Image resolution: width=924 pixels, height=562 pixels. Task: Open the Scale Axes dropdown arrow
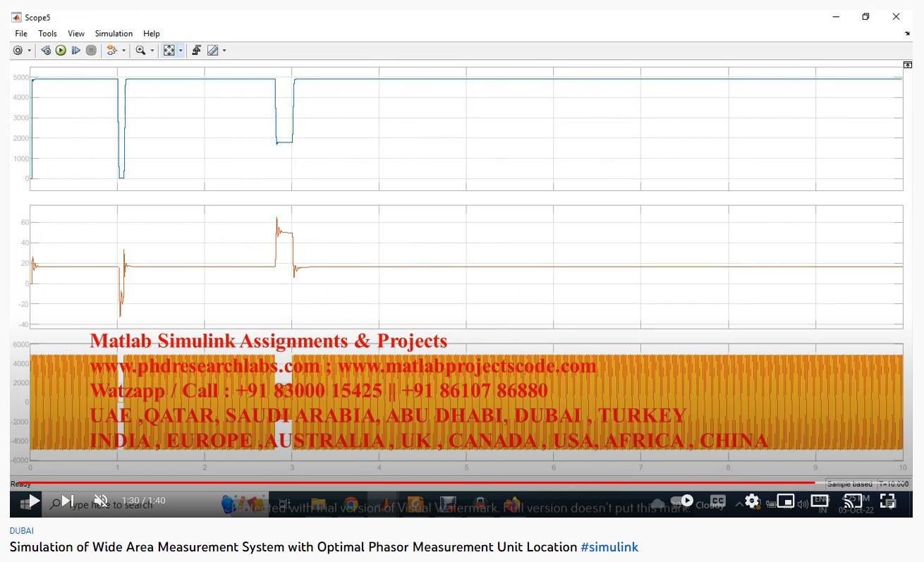click(181, 51)
